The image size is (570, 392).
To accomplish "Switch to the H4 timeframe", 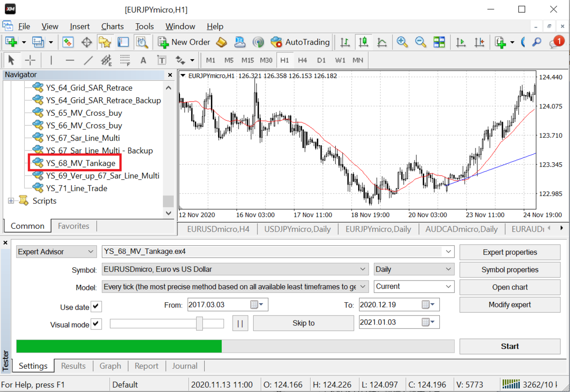I will [303, 60].
